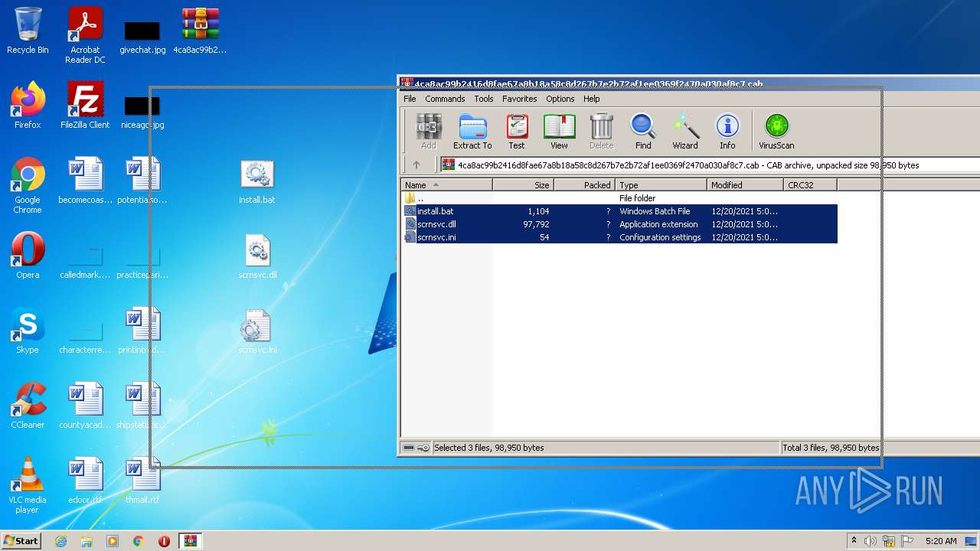The height and width of the screenshot is (551, 980).
Task: Select becomecoas document on desktop
Action: pyautogui.click(x=85, y=181)
